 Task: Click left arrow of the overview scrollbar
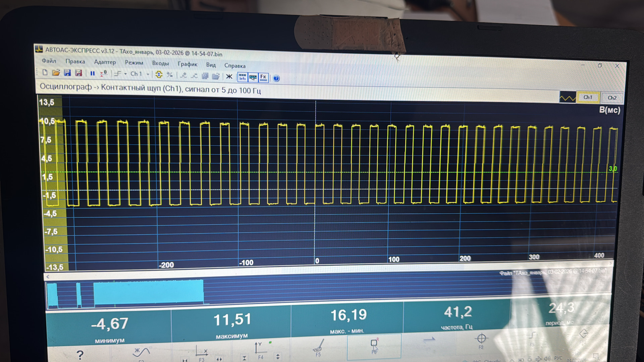(x=48, y=277)
